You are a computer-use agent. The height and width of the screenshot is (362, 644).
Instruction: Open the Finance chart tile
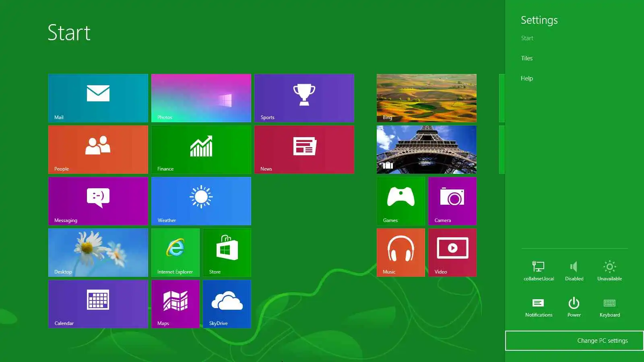coord(201,150)
